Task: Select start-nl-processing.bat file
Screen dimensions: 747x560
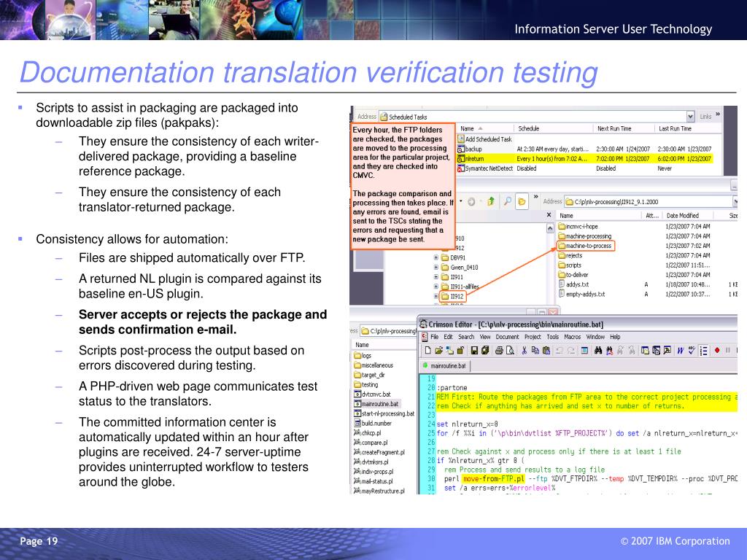Action: [384, 413]
